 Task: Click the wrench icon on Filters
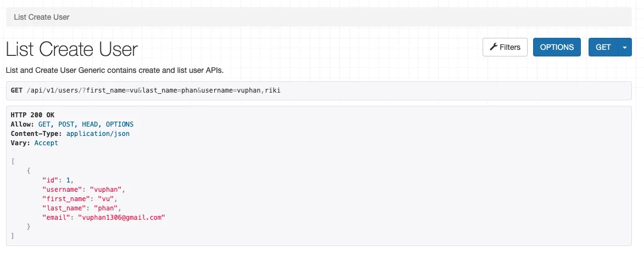point(494,47)
